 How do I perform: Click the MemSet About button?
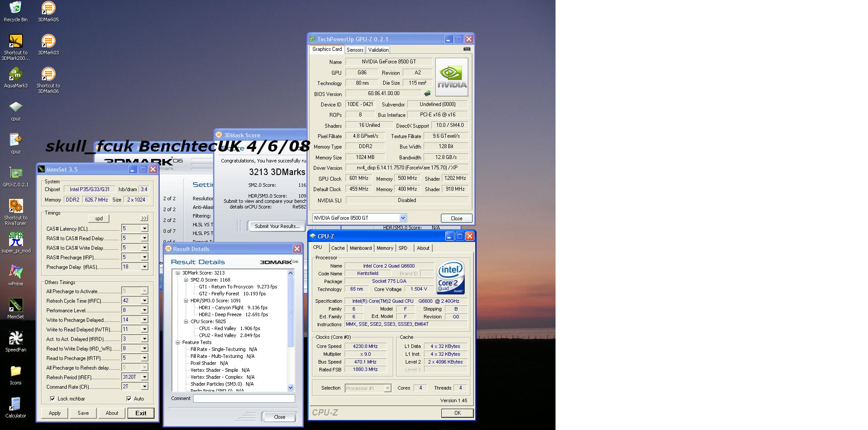click(112, 413)
